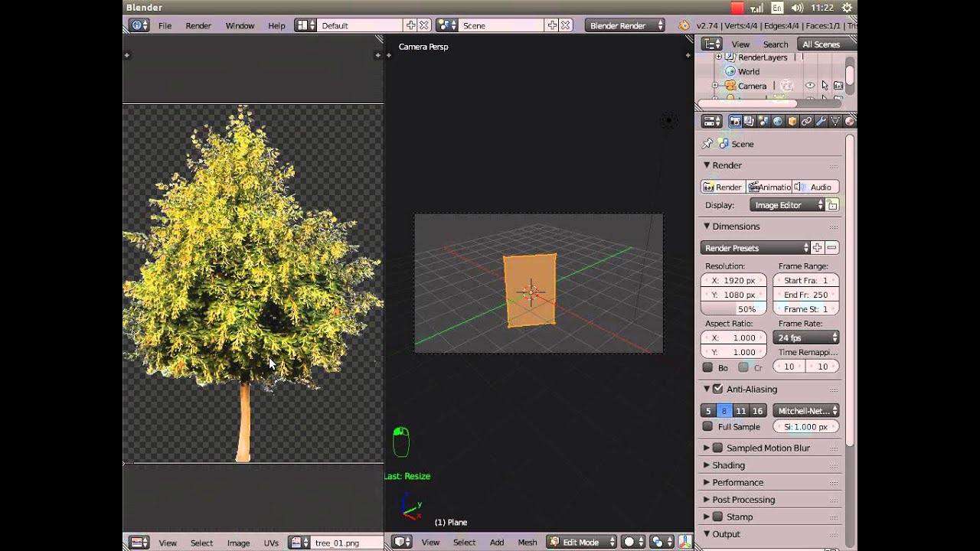This screenshot has height=551, width=980.
Task: Select the World properties tab icon
Action: (778, 121)
